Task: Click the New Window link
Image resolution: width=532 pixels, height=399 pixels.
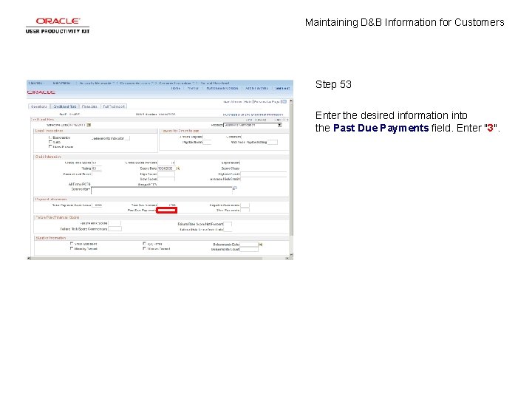Action: tap(233, 102)
